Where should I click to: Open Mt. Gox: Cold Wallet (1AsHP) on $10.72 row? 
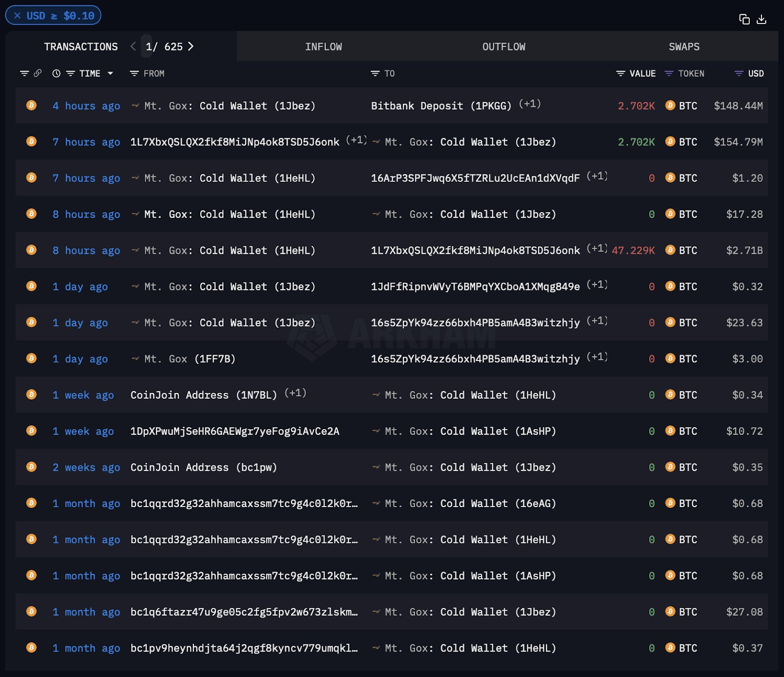(x=470, y=432)
